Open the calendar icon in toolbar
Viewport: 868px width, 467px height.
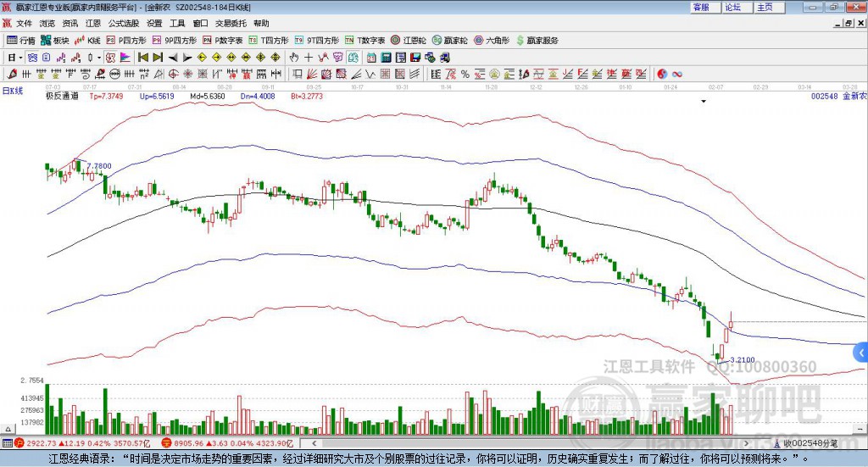coord(371,58)
